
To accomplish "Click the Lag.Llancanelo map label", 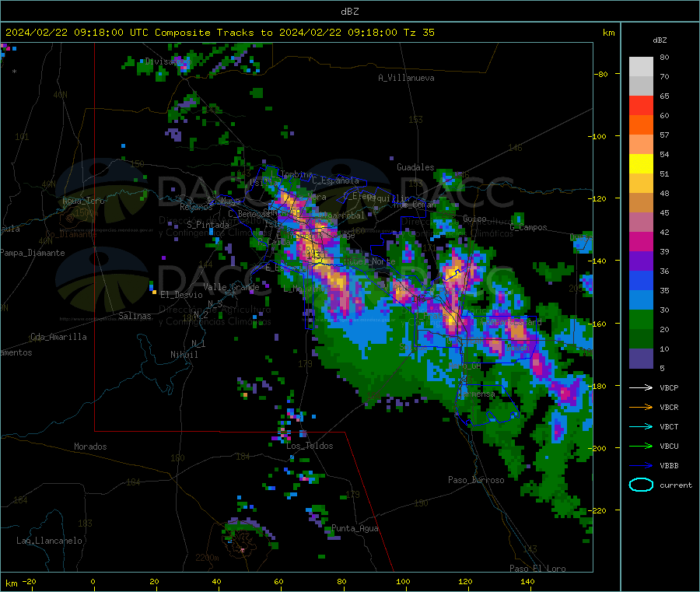I will click(x=49, y=541).
